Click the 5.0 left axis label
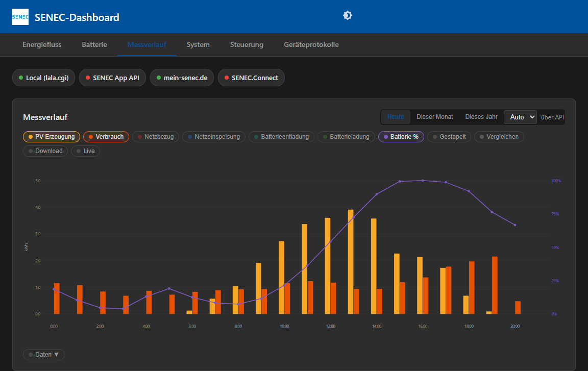This screenshot has height=371, width=588. (38, 181)
